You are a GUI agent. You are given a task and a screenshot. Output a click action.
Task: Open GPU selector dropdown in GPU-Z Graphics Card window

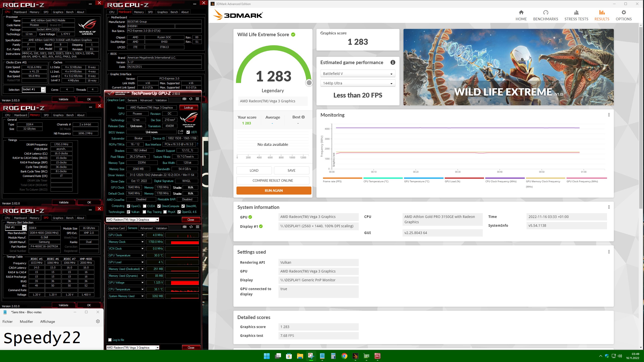pyautogui.click(x=133, y=220)
